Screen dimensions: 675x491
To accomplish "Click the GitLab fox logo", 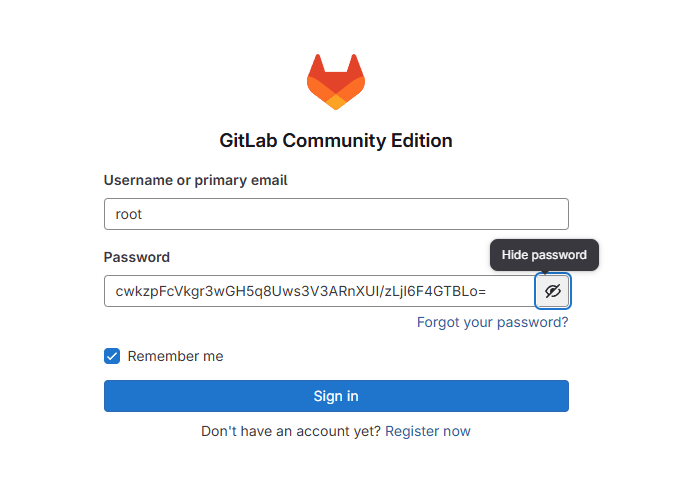I will pos(335,82).
